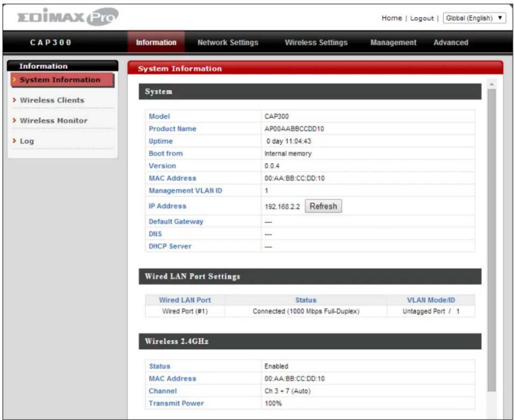Screen dimensions: 514x420
Task: Click the scrollbar up arrow
Action: (x=491, y=84)
